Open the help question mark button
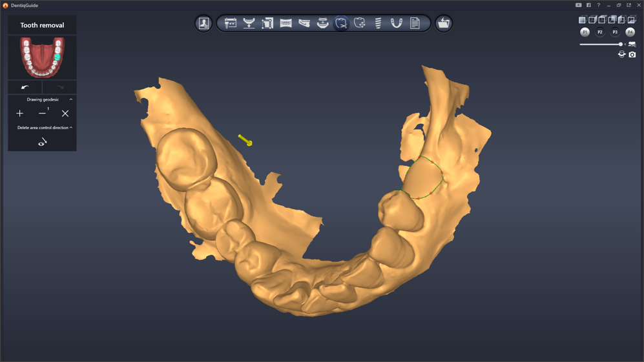This screenshot has width=644, height=362. coord(598,5)
